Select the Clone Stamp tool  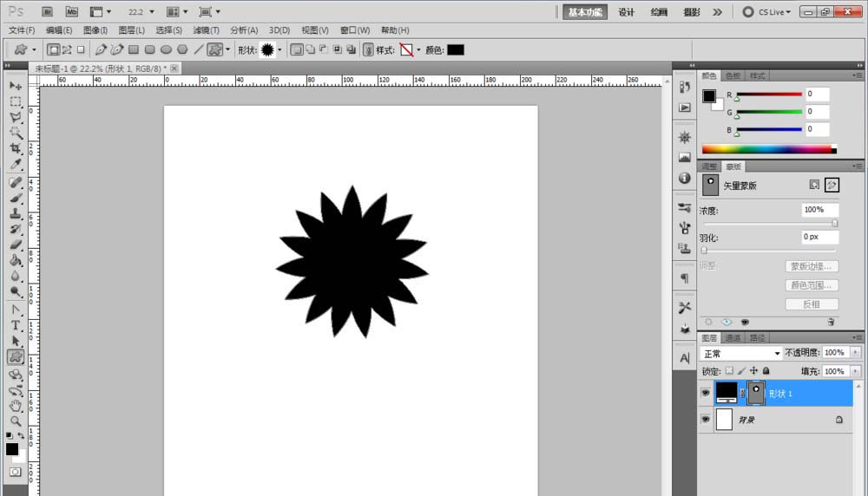click(x=16, y=213)
